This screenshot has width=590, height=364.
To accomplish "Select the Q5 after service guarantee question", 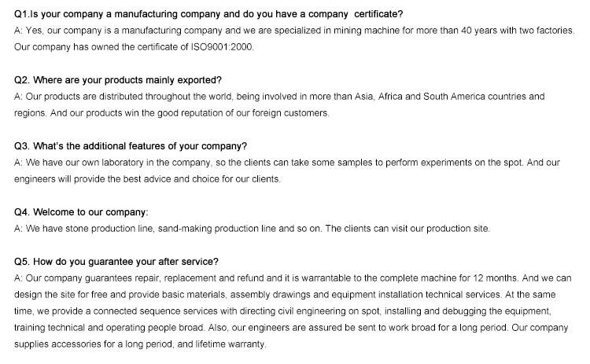I will 116,262.
